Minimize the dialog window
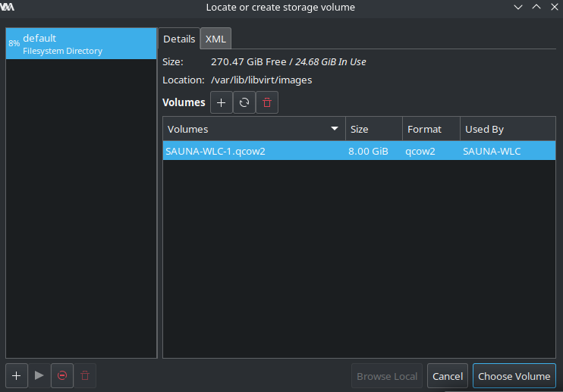This screenshot has height=392, width=563. 517,7
